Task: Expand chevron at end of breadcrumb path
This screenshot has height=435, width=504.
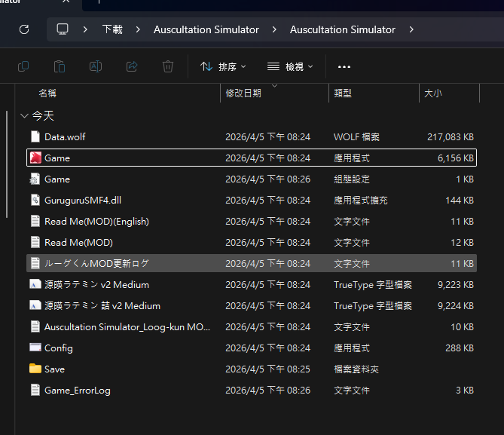Action: point(411,29)
